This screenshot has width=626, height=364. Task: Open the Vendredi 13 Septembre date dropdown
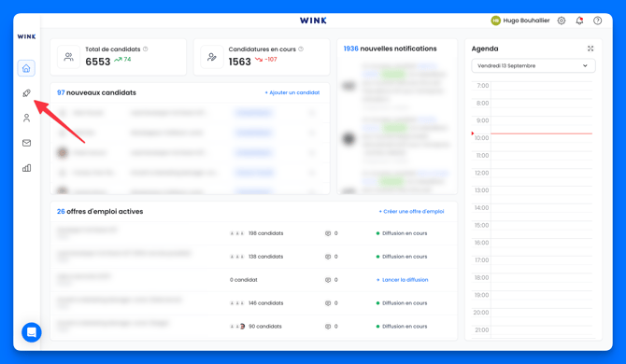(x=534, y=65)
